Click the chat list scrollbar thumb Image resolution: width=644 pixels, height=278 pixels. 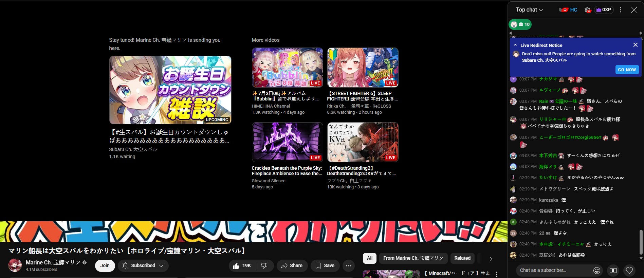641,242
